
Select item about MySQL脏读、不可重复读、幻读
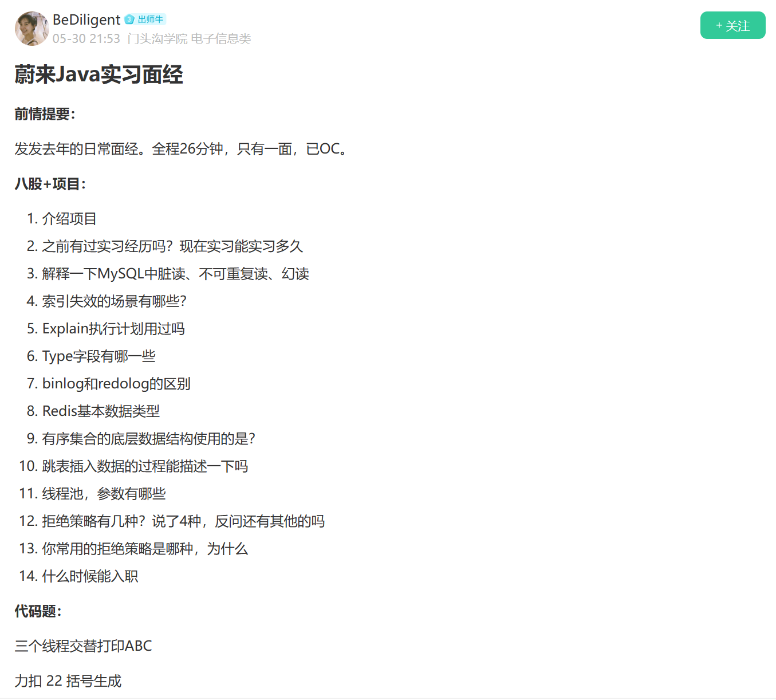[176, 274]
